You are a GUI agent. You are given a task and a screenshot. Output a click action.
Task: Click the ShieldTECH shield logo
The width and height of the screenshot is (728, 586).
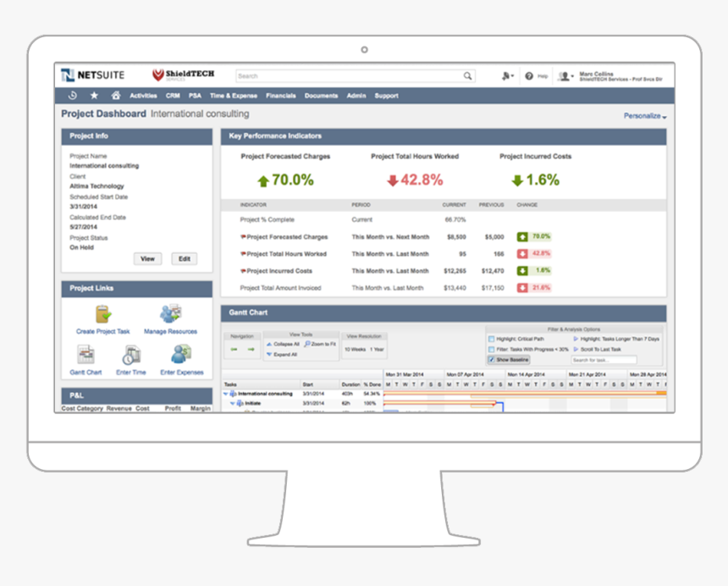point(158,75)
